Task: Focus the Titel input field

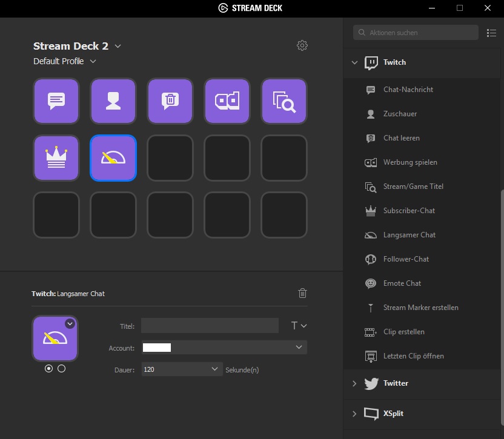Action: coord(210,326)
